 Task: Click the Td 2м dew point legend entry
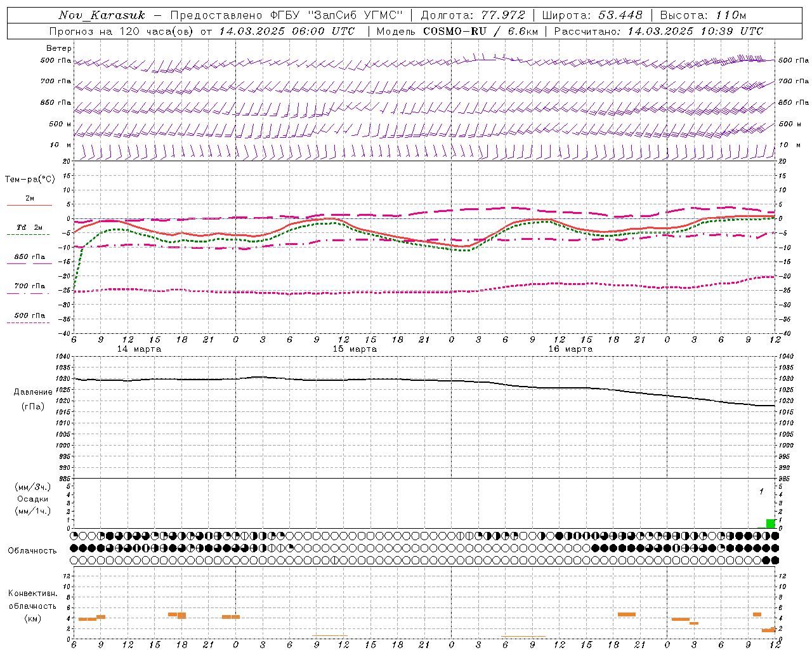[x=30, y=227]
